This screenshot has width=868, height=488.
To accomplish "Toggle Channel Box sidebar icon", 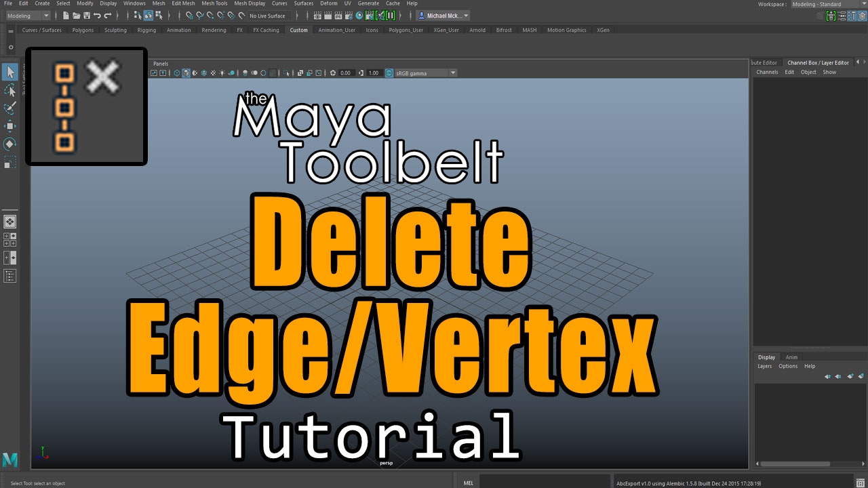I will pyautogui.click(x=862, y=16).
